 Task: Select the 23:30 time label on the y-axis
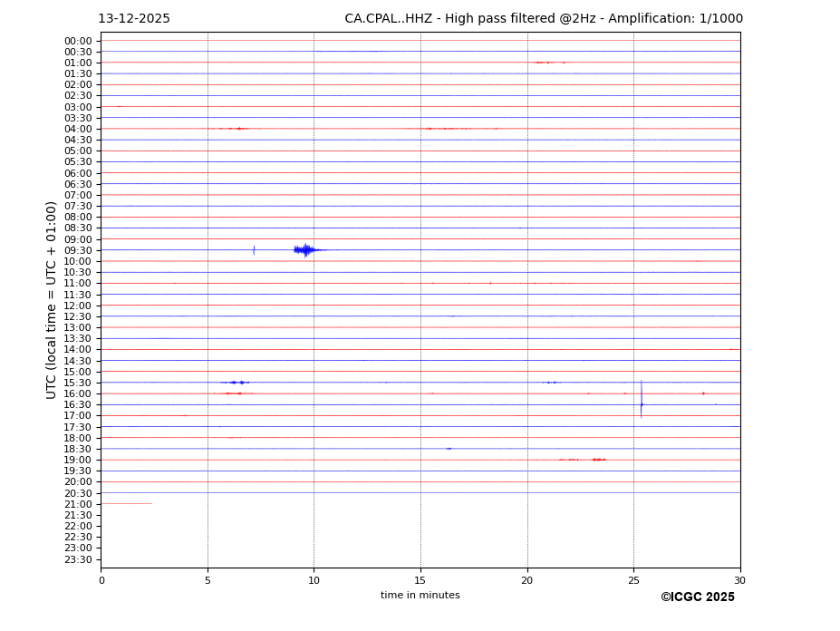click(x=78, y=559)
